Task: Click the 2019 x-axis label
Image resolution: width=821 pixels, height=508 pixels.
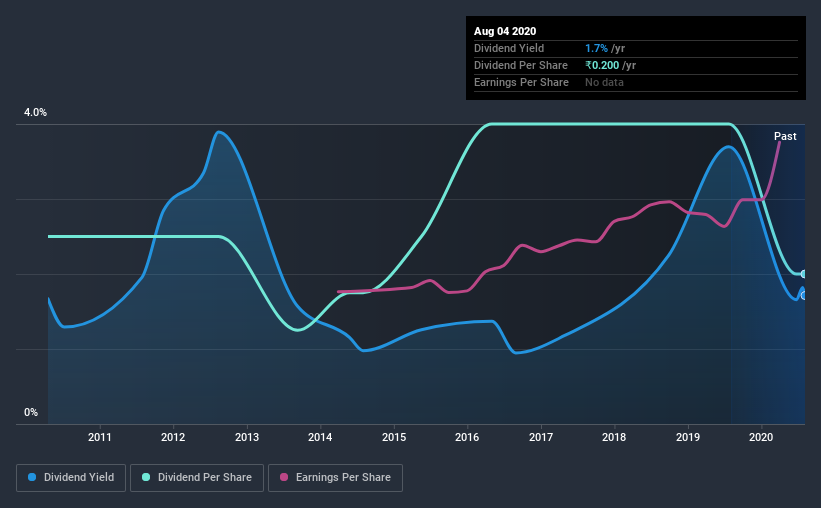Action: pos(688,437)
